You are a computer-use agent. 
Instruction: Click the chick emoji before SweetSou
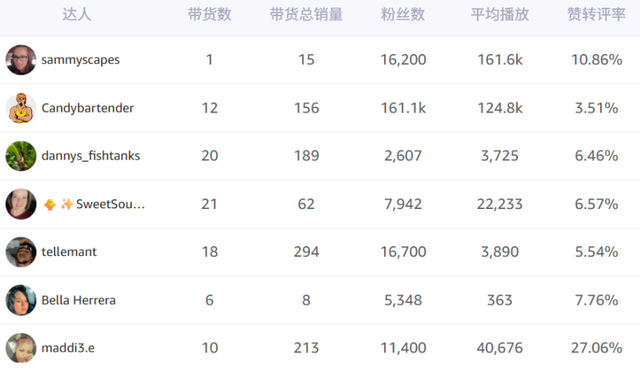click(x=50, y=204)
